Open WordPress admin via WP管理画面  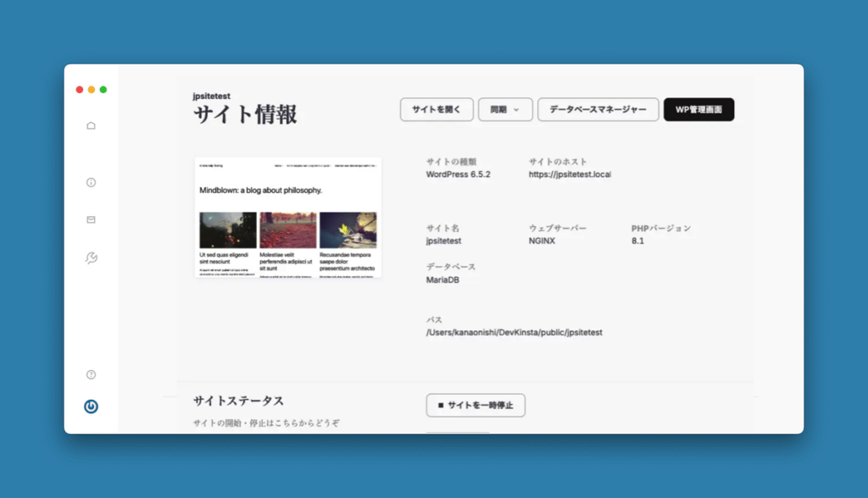698,109
